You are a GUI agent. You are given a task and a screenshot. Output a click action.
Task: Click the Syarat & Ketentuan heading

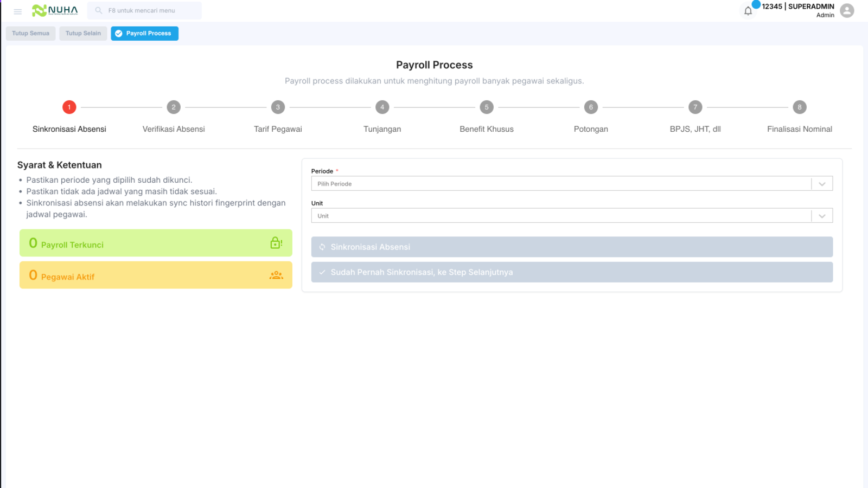pos(60,165)
